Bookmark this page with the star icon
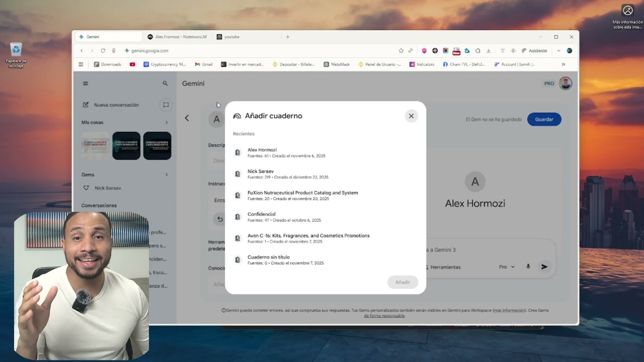The image size is (644, 362). (x=401, y=51)
